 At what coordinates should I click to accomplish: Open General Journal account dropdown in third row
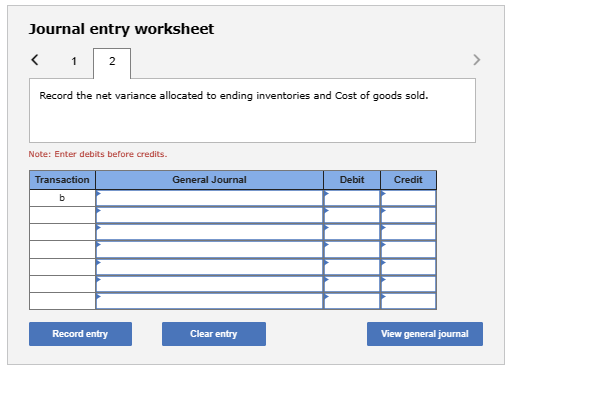(209, 233)
